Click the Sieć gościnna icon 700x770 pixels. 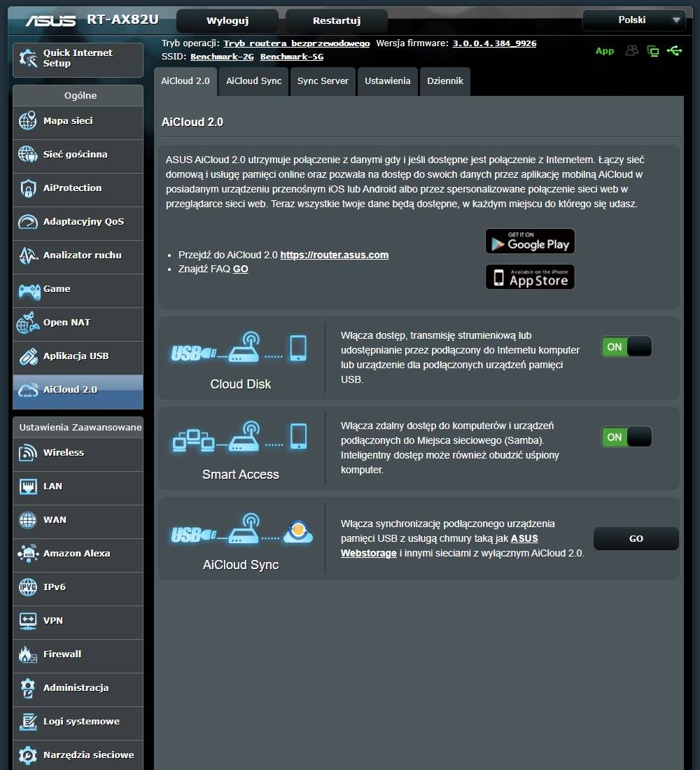pyautogui.click(x=27, y=154)
